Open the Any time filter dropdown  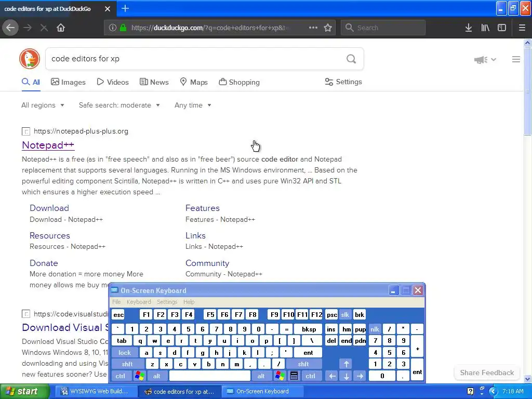tap(193, 105)
